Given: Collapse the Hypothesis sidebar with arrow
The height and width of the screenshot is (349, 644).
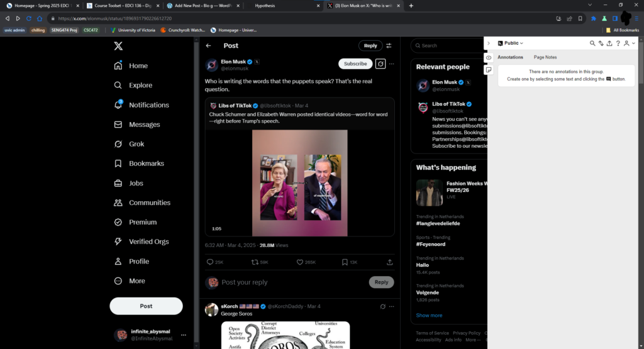Looking at the screenshot, I should coord(488,43).
